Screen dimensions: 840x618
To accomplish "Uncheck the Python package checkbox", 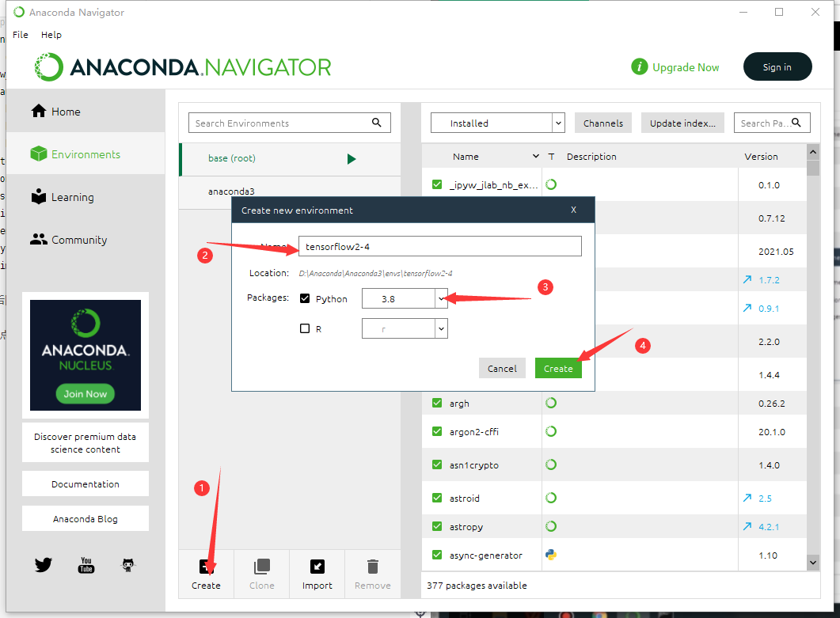I will coord(305,298).
